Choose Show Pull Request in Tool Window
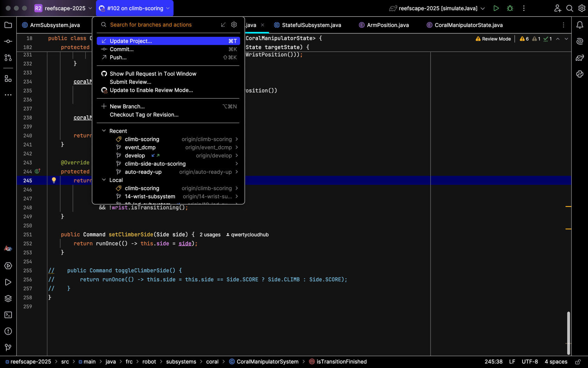The width and height of the screenshot is (588, 368). pos(168,74)
